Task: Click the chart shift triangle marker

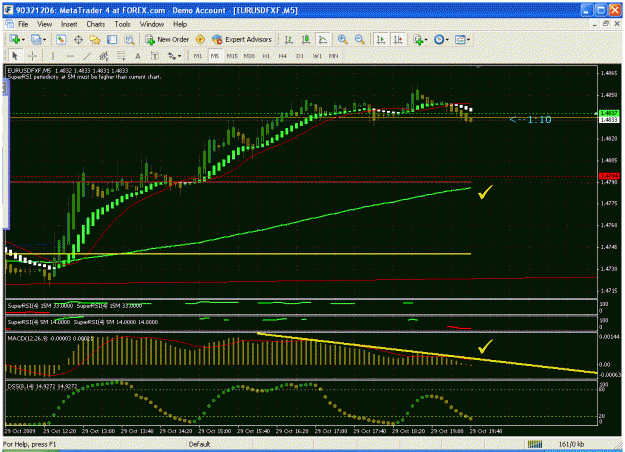Action: tap(478, 67)
